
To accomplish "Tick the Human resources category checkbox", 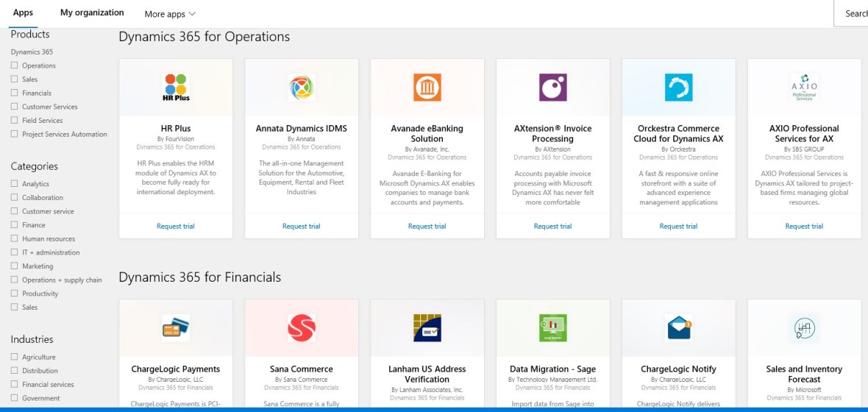I will (15, 238).
